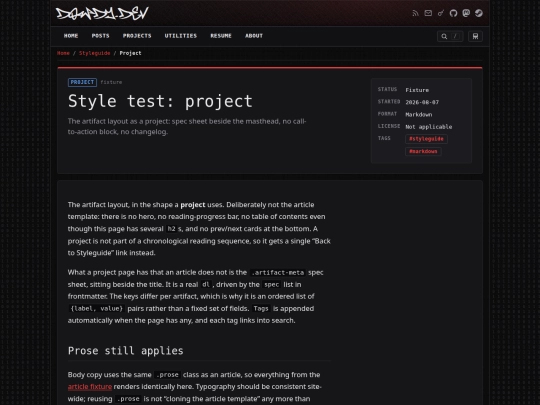Click the Styleguide breadcrumb link
The image size is (540, 405).
(95, 53)
